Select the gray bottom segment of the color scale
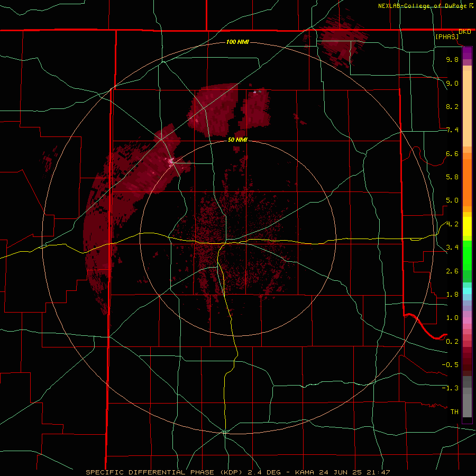476x476 pixels. [467, 406]
